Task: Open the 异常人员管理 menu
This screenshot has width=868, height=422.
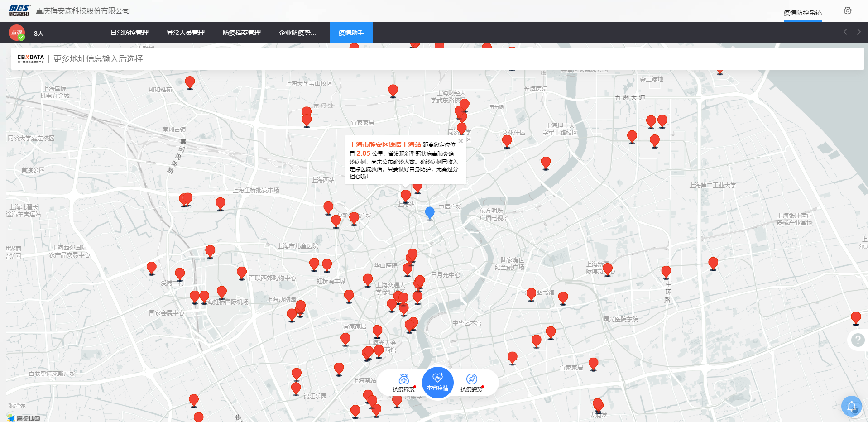Action: (x=186, y=33)
